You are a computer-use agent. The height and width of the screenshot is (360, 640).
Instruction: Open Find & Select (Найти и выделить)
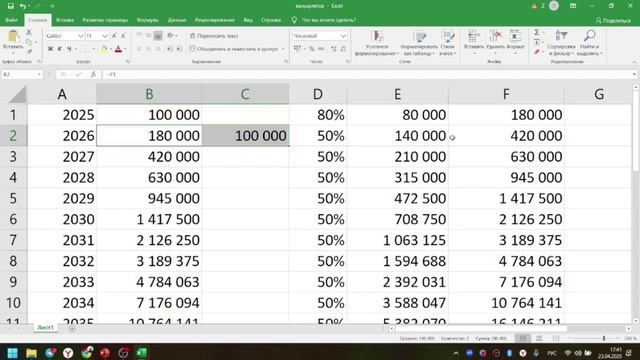click(x=589, y=43)
